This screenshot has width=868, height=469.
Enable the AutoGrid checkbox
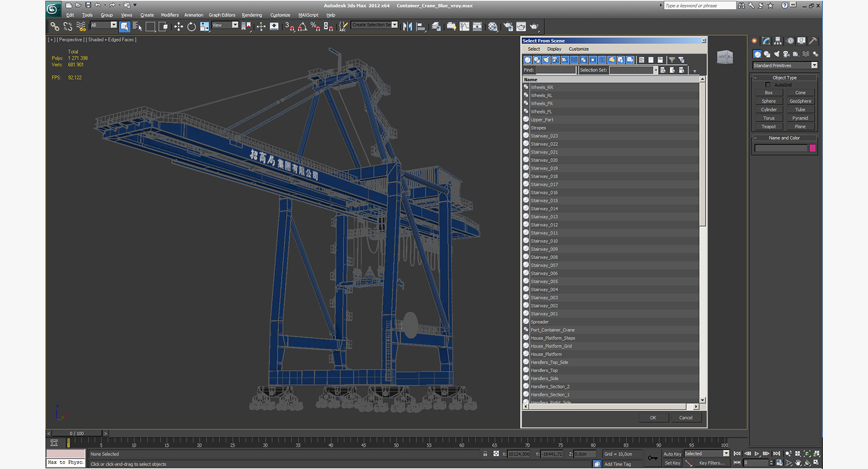click(768, 85)
